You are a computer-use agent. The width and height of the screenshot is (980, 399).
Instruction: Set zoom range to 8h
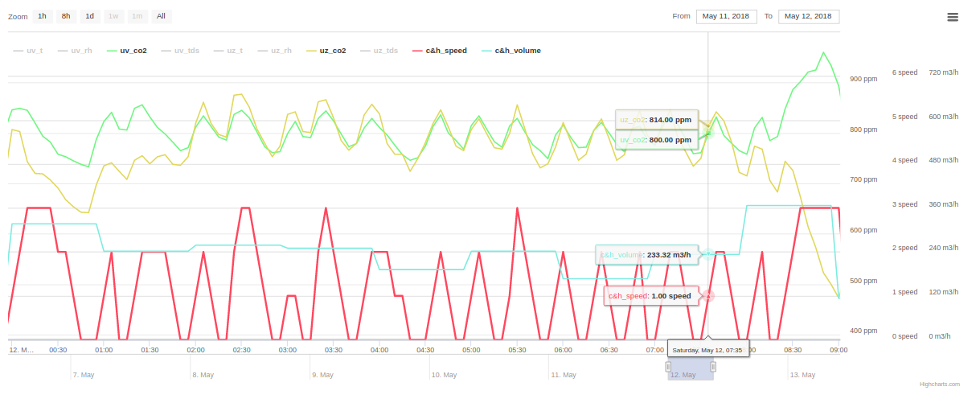pos(66,16)
